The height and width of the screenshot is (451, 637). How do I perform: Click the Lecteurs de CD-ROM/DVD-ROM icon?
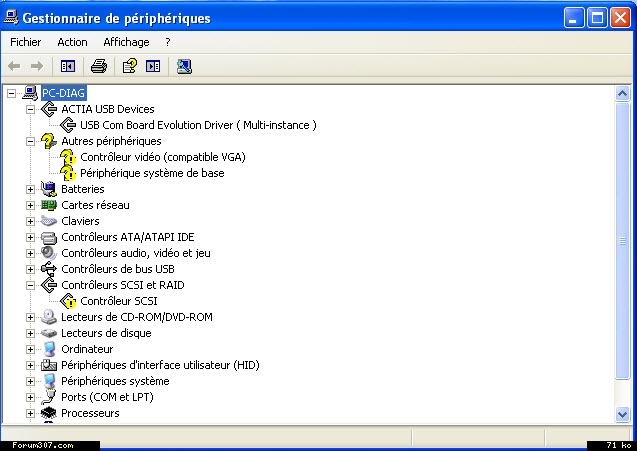[x=49, y=317]
